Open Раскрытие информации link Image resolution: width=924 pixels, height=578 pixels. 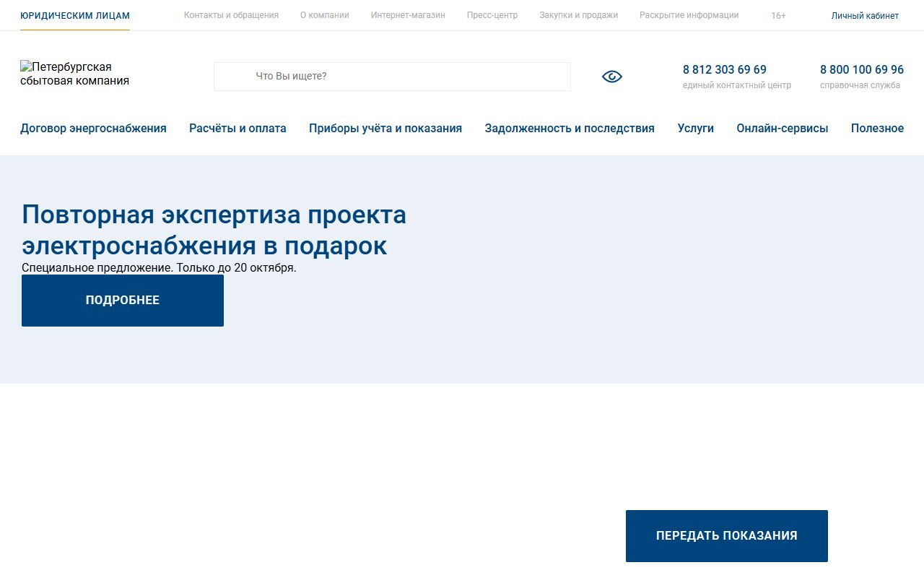click(689, 15)
